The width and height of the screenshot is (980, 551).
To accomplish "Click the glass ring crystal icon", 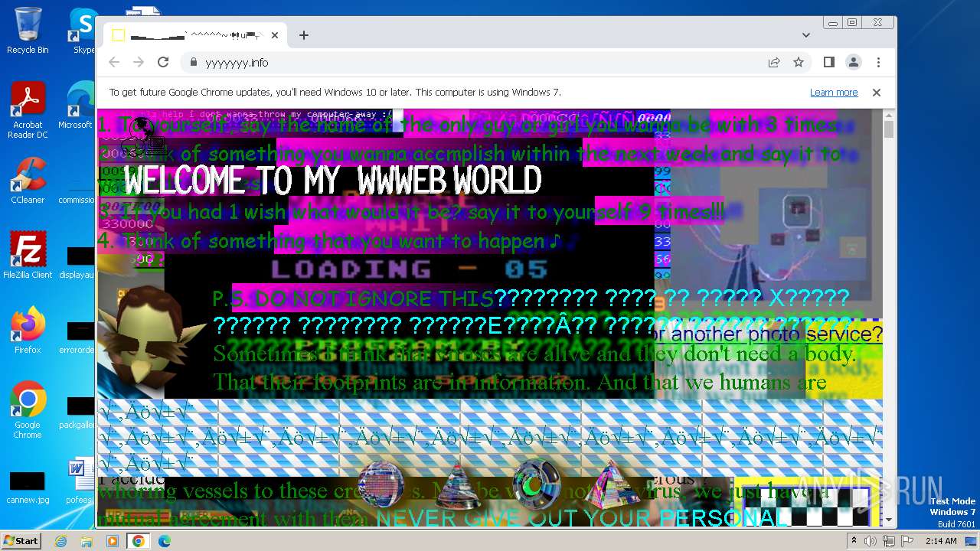I will pos(535,484).
